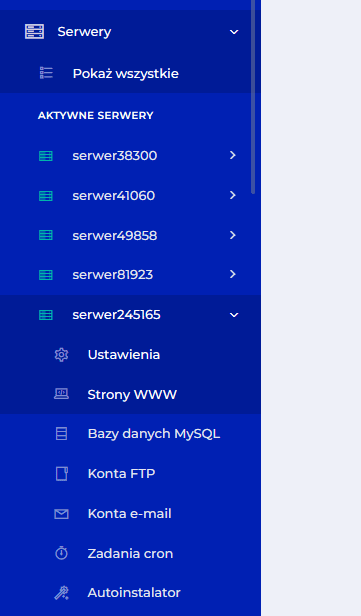Click the sidebar vertical scrollbar thumb
The image size is (361, 616).
click(x=253, y=97)
